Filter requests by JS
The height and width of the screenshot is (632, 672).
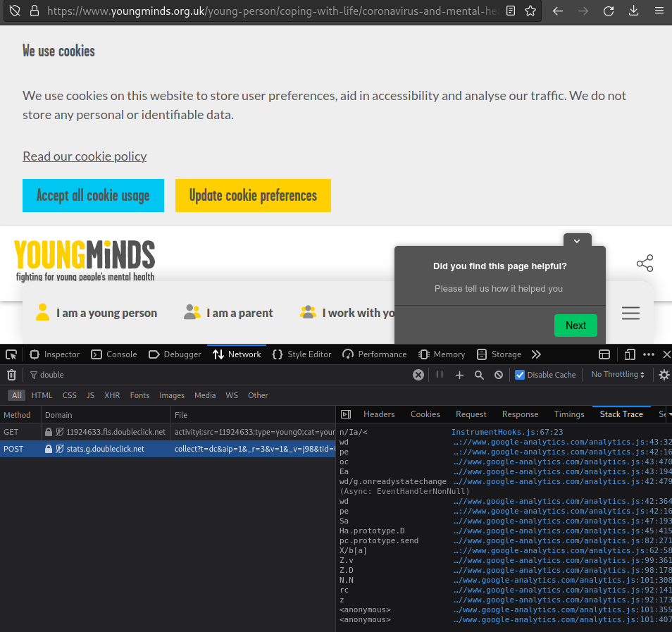[x=90, y=395]
